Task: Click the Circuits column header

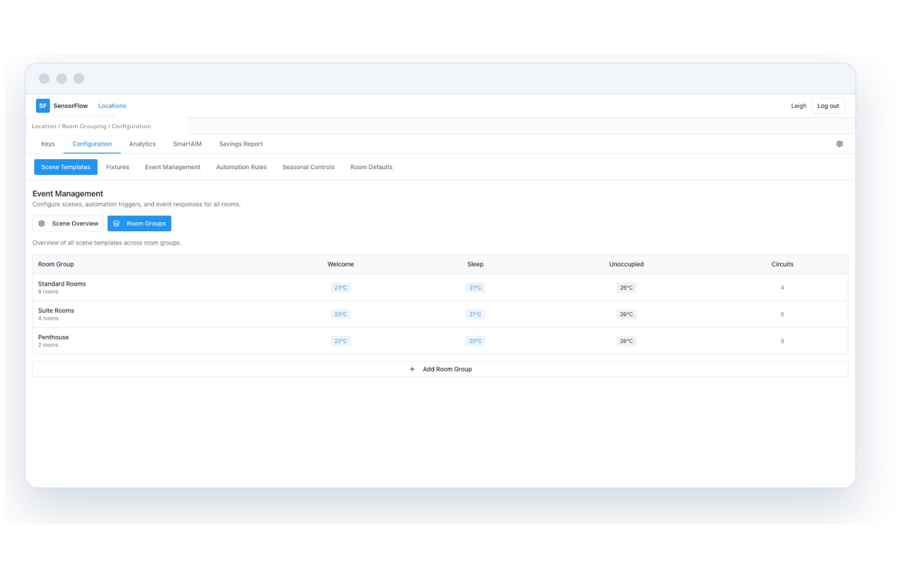Action: pos(782,264)
